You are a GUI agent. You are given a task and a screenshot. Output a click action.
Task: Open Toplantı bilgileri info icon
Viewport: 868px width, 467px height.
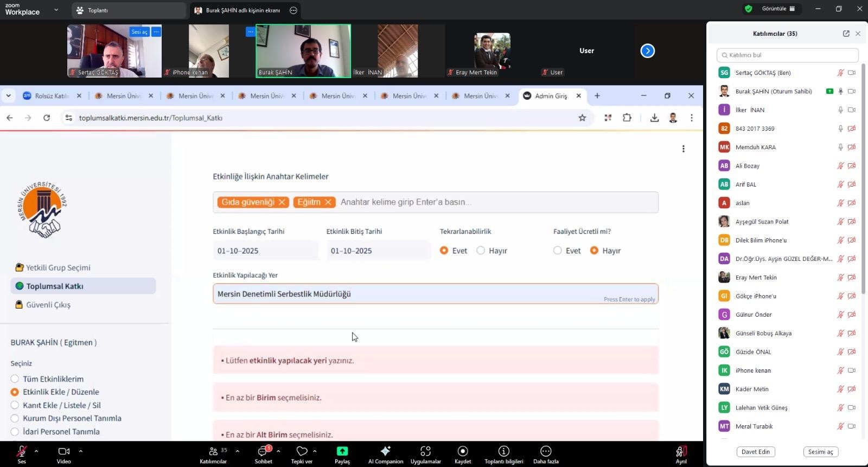click(x=503, y=451)
